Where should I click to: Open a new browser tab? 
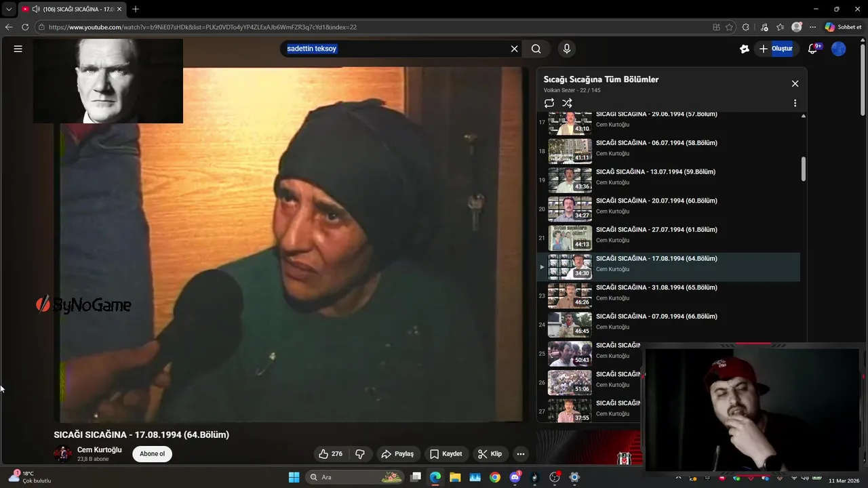pos(136,9)
